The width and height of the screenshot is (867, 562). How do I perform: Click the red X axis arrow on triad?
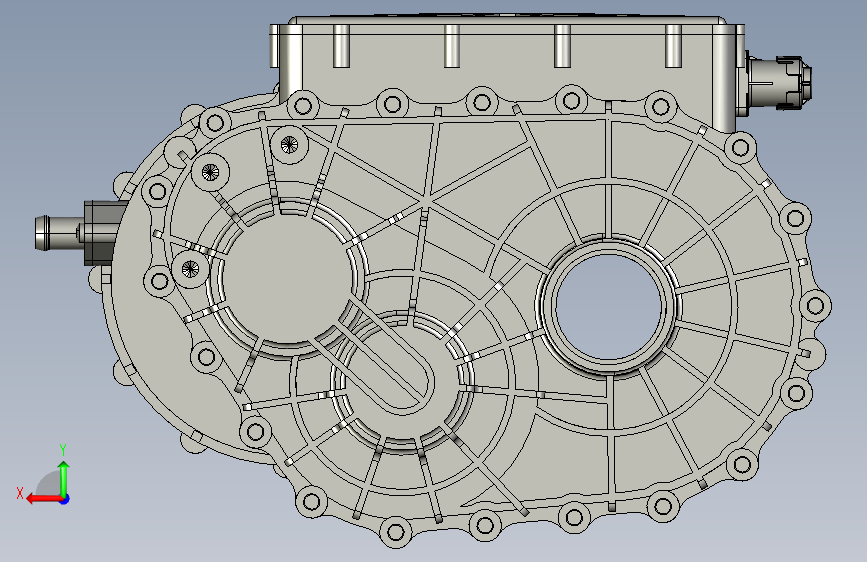[44, 499]
